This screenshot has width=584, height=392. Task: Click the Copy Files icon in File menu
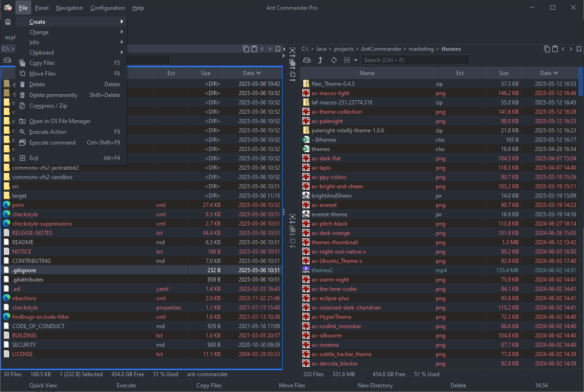tap(22, 63)
